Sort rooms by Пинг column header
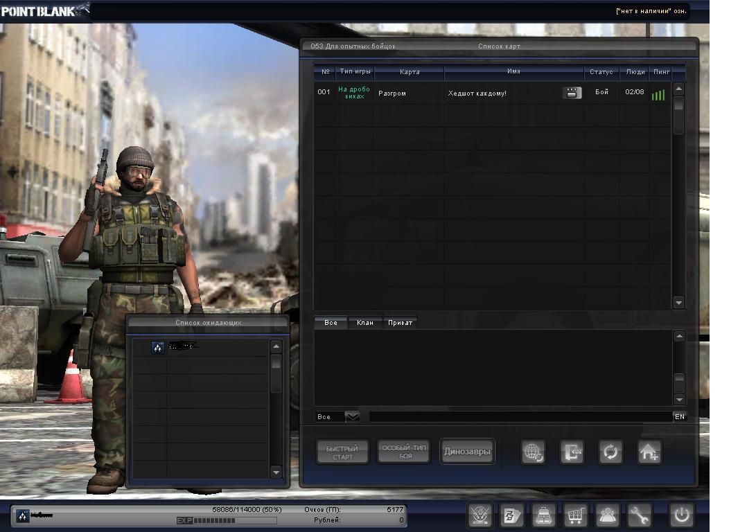 pos(661,72)
